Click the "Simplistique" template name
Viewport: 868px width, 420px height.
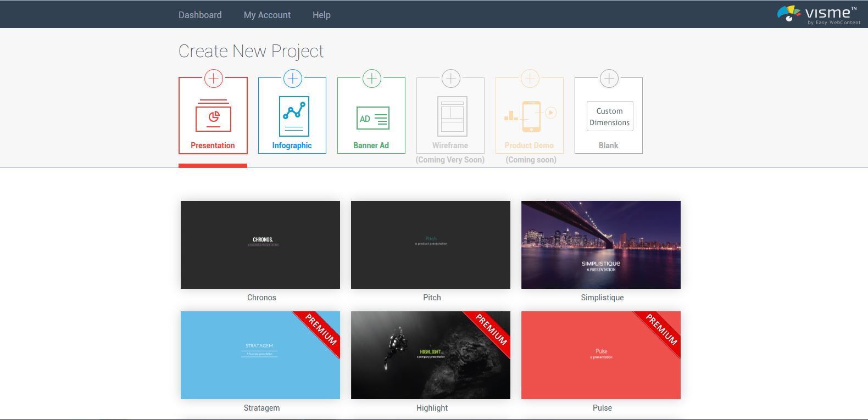point(602,298)
